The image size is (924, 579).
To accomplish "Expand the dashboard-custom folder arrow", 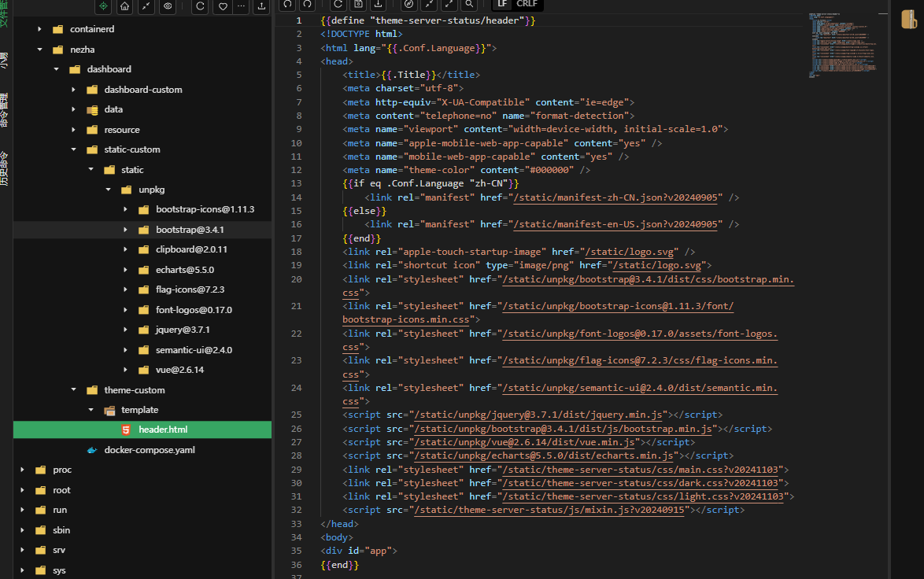I will tap(74, 90).
